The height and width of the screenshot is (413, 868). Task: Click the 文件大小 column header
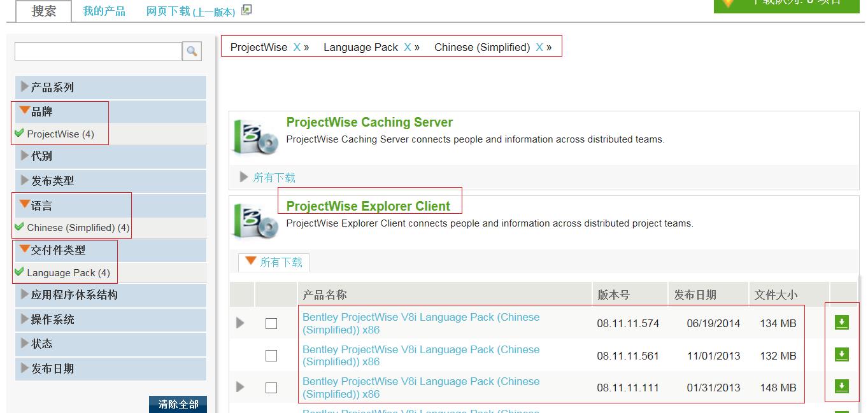click(x=790, y=295)
